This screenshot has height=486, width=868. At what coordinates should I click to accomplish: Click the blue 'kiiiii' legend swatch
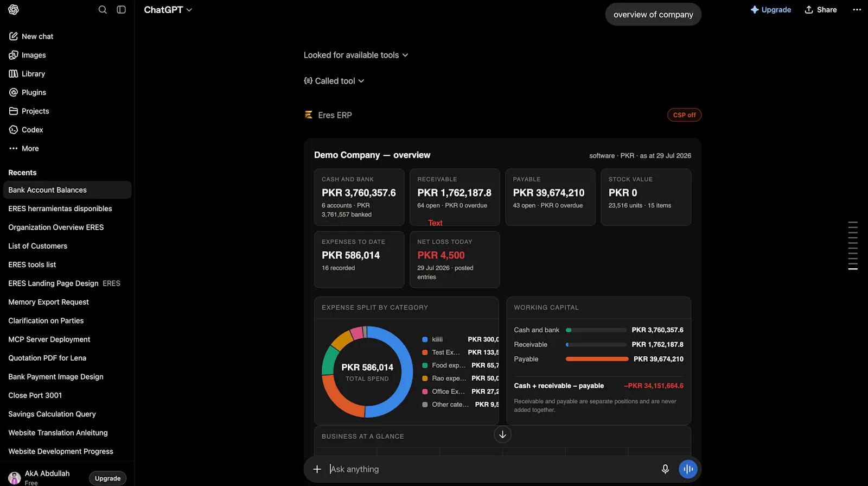click(x=425, y=339)
